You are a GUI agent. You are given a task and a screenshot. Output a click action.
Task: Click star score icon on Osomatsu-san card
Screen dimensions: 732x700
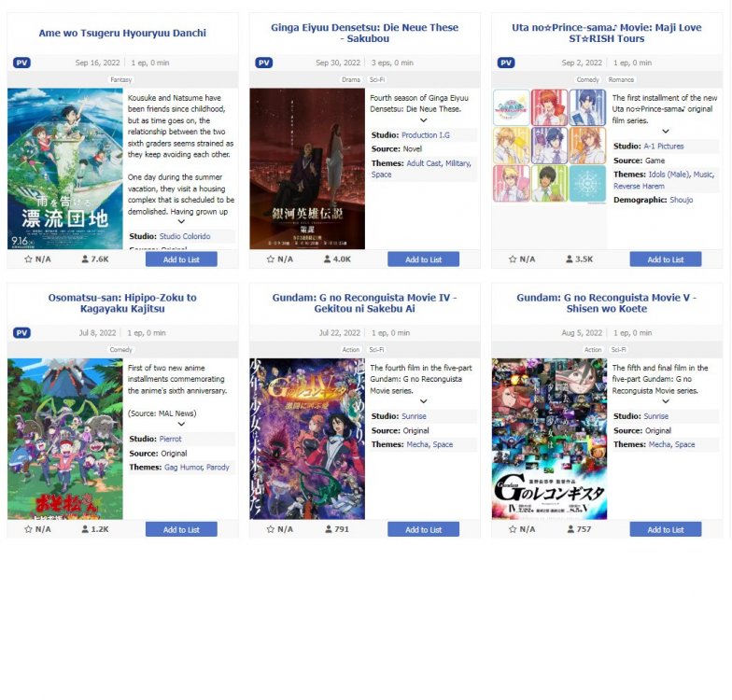click(x=28, y=529)
